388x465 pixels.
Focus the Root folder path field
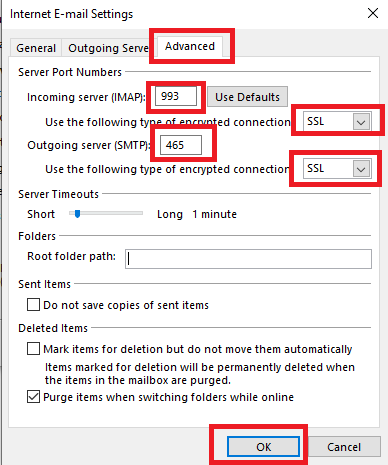tap(248, 259)
